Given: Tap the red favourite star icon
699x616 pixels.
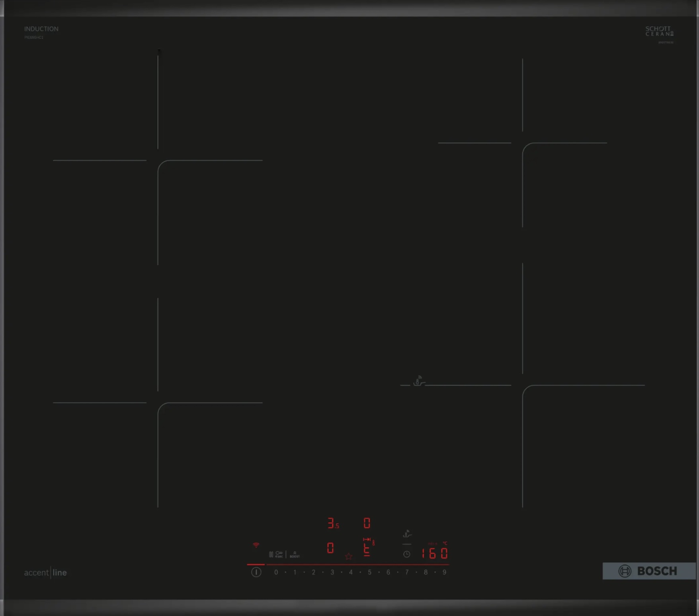Looking at the screenshot, I should tap(349, 556).
